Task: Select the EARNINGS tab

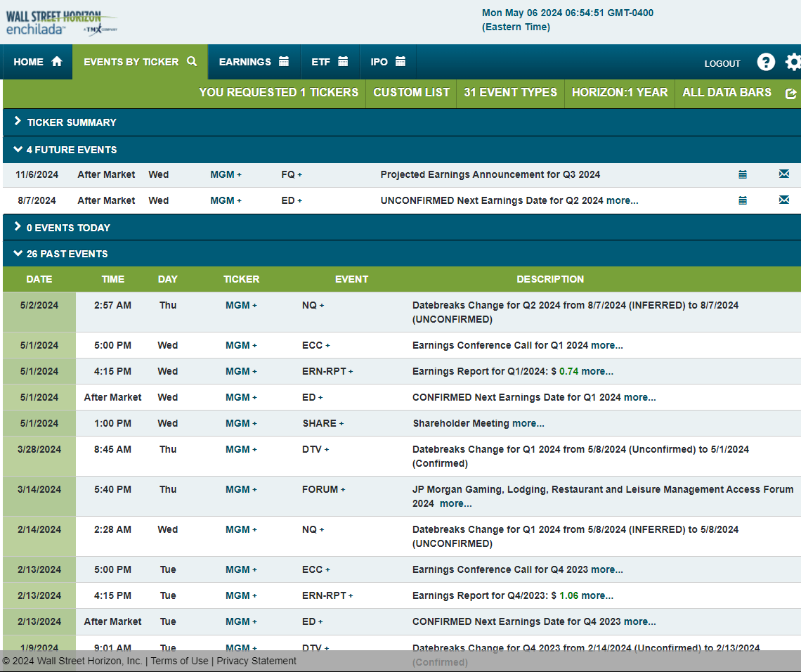Action: pyautogui.click(x=254, y=62)
